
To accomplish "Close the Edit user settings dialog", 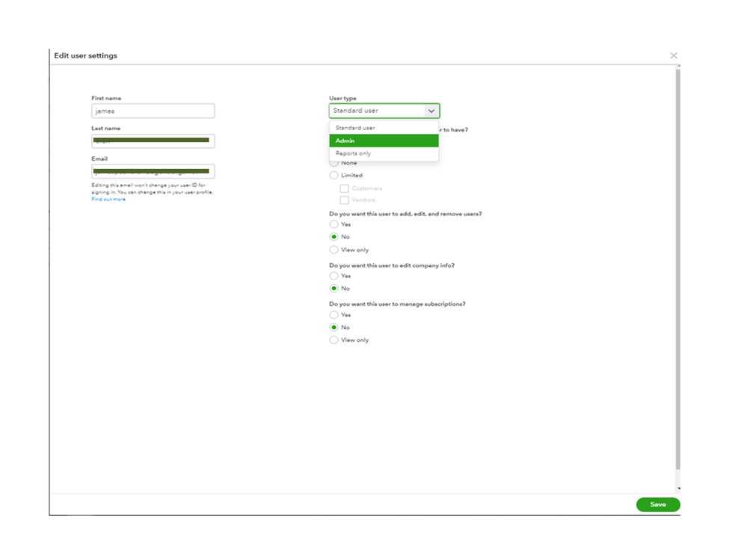I will [x=673, y=56].
